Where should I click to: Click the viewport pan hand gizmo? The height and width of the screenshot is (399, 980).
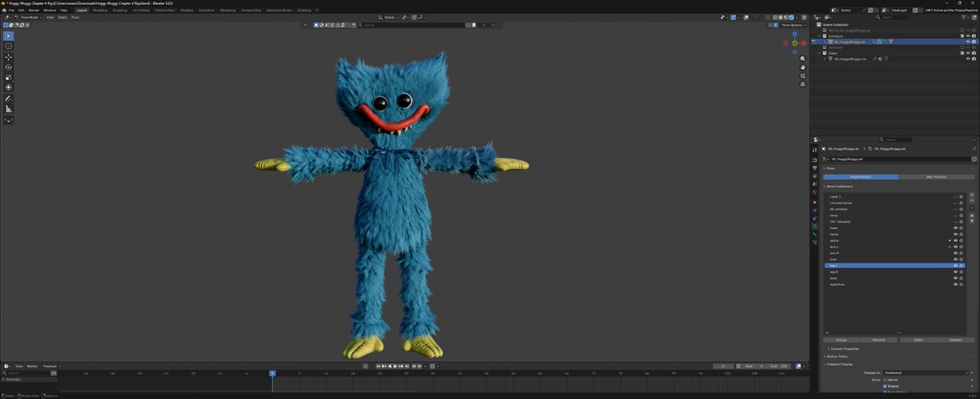[803, 67]
